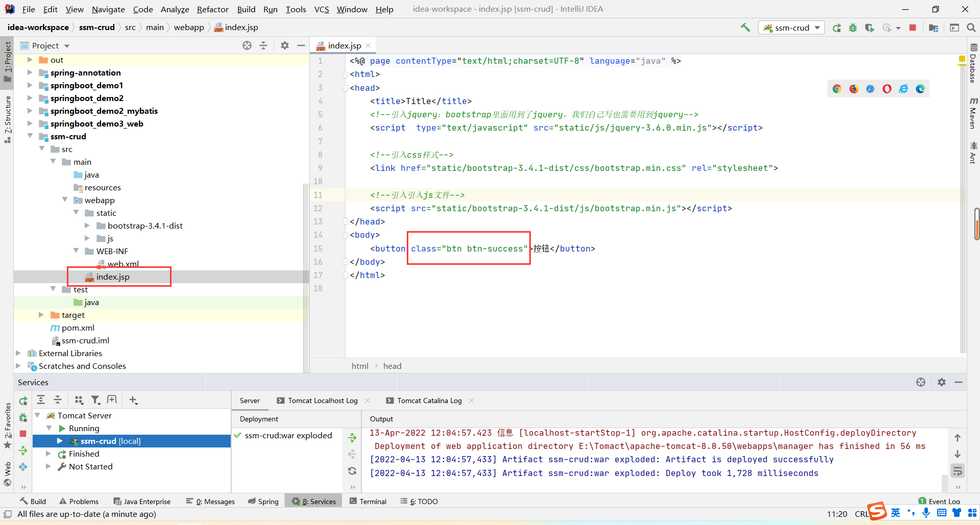Viewport: 980px width, 525px height.
Task: Stop Tomcat in Services sidebar
Action: pyautogui.click(x=23, y=434)
